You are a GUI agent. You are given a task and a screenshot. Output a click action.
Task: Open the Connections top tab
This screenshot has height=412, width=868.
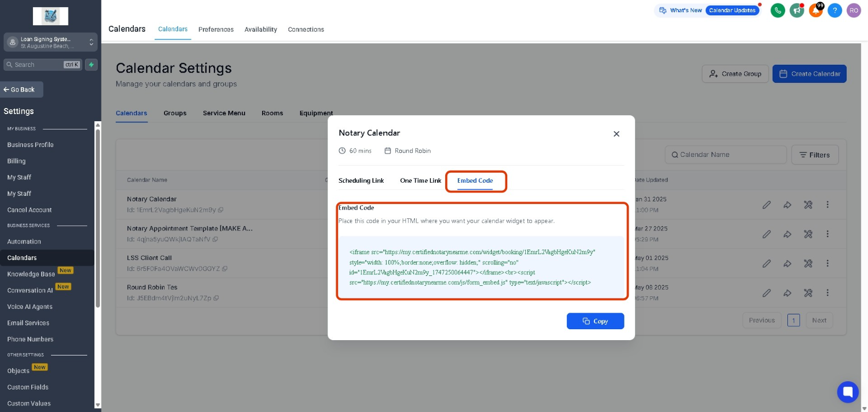(x=306, y=30)
